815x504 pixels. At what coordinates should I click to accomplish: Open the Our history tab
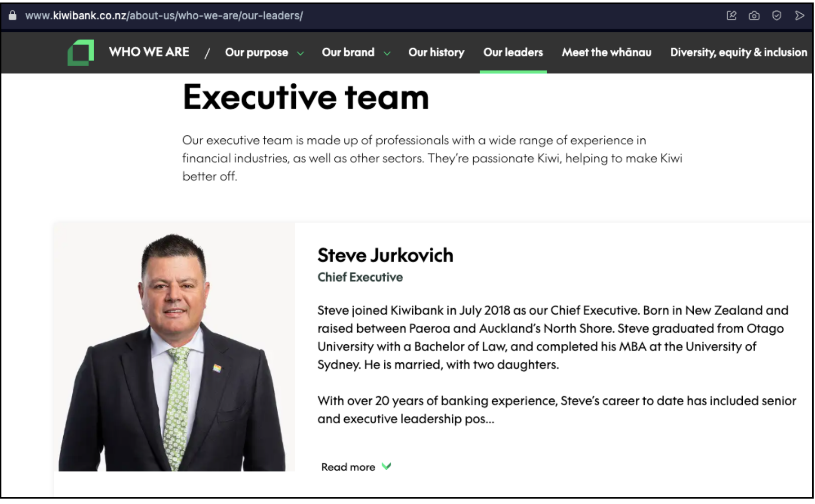pyautogui.click(x=436, y=52)
